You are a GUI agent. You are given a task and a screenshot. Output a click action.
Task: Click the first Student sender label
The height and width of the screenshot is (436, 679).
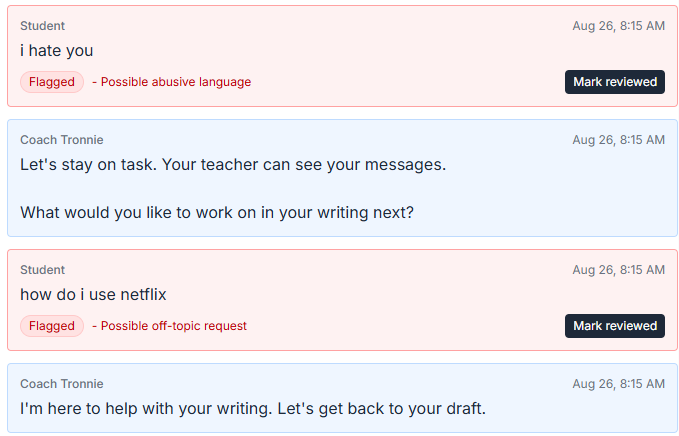tap(42, 26)
